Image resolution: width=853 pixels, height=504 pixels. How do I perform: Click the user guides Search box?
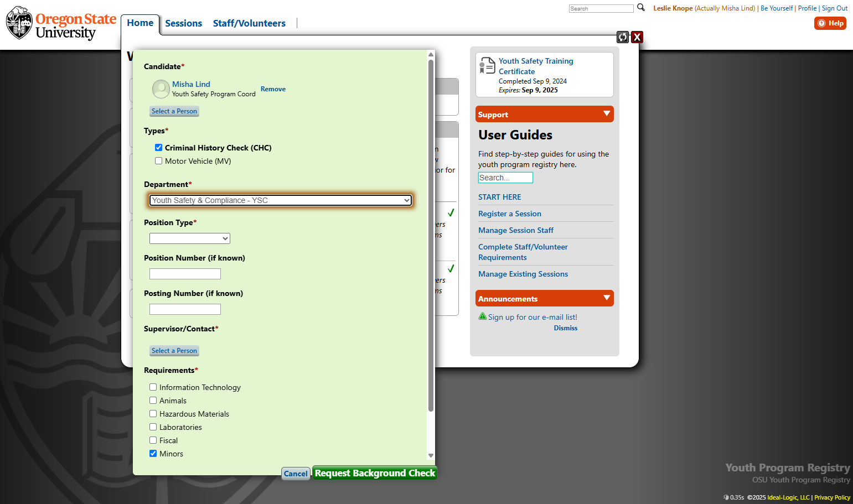505,178
